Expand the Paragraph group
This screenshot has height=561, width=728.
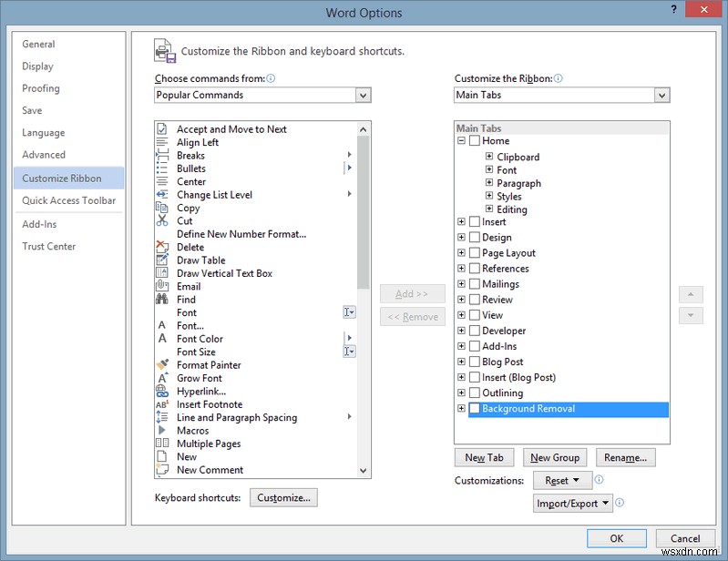click(489, 182)
